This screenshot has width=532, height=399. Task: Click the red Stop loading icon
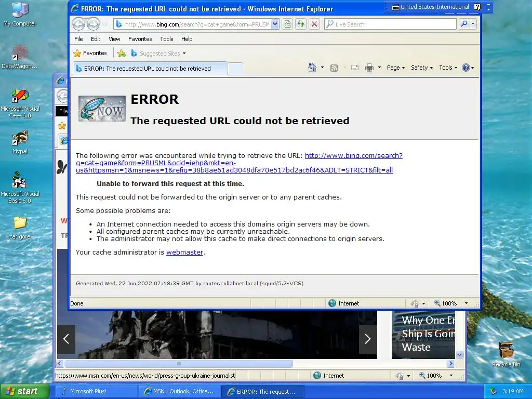[x=314, y=24]
